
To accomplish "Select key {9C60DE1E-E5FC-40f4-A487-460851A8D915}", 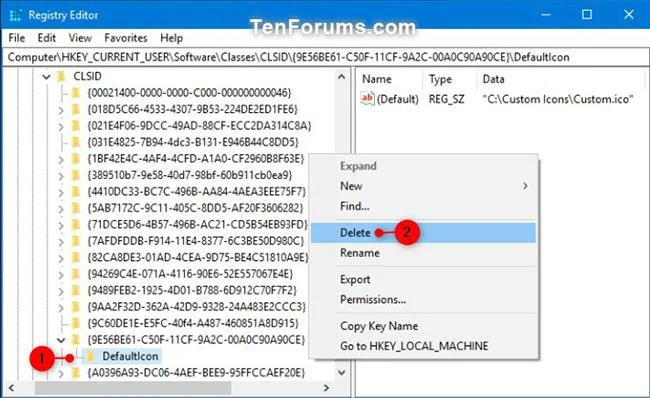I will point(193,323).
